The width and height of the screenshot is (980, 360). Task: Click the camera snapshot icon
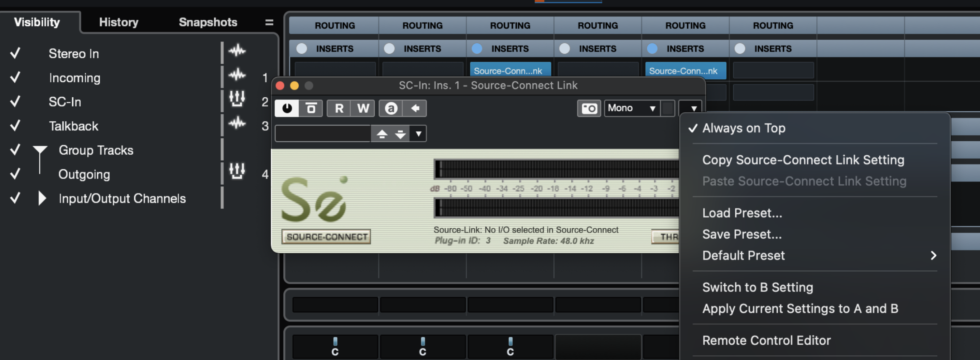coord(589,108)
